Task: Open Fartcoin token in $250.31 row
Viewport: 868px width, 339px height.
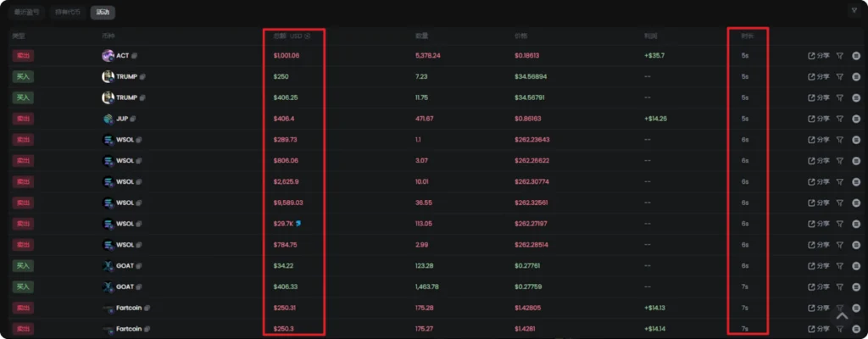Action: (130, 308)
